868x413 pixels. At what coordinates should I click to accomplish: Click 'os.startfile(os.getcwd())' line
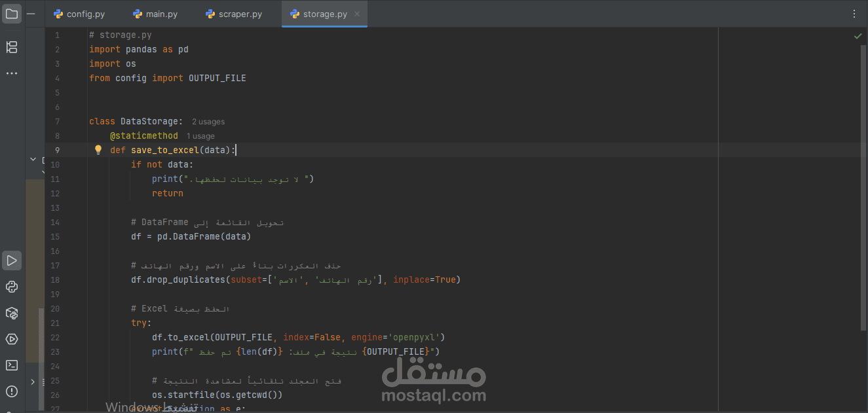click(217, 395)
